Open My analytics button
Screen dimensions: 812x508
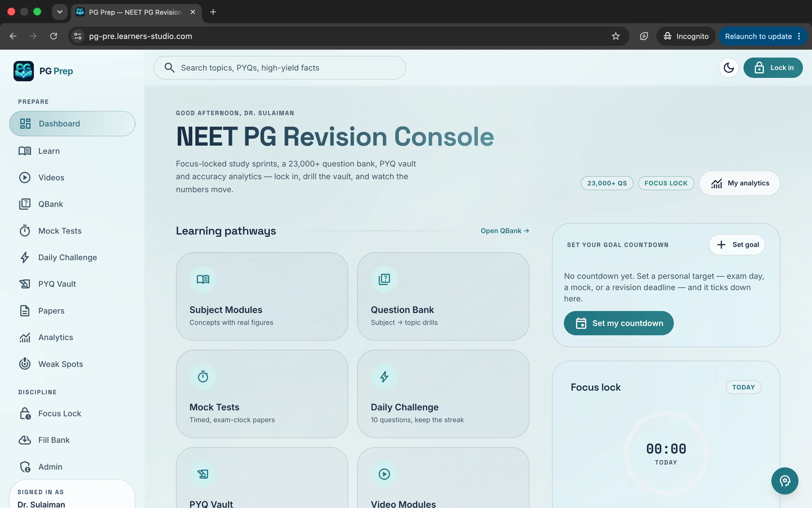740,183
